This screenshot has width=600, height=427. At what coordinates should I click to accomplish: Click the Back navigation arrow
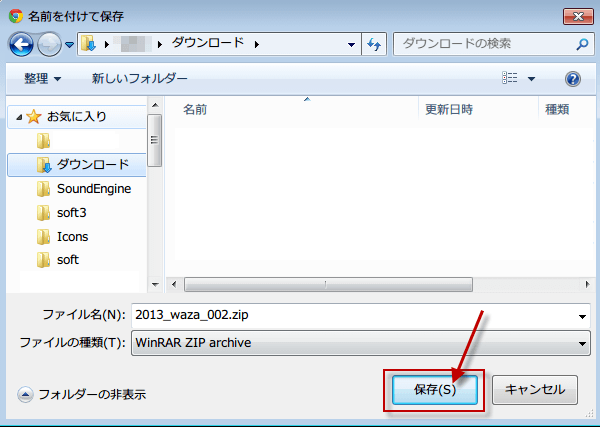21,44
